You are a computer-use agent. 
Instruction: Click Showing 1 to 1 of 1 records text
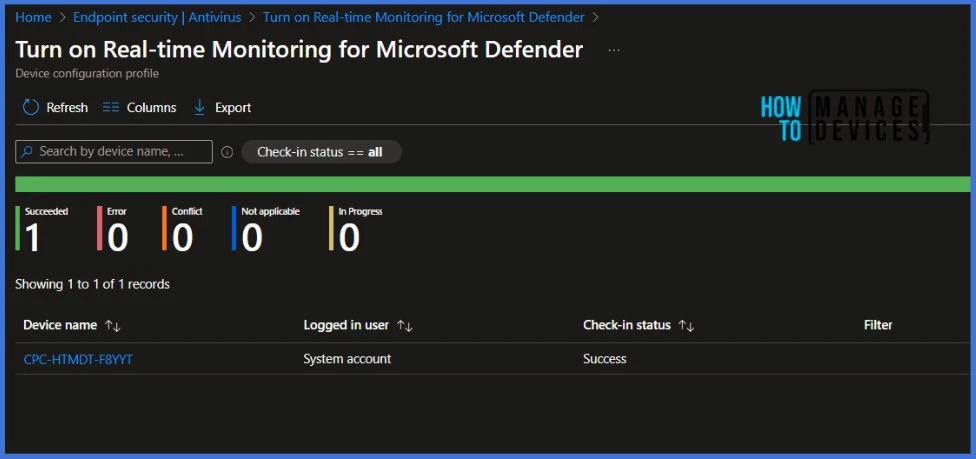click(x=92, y=285)
